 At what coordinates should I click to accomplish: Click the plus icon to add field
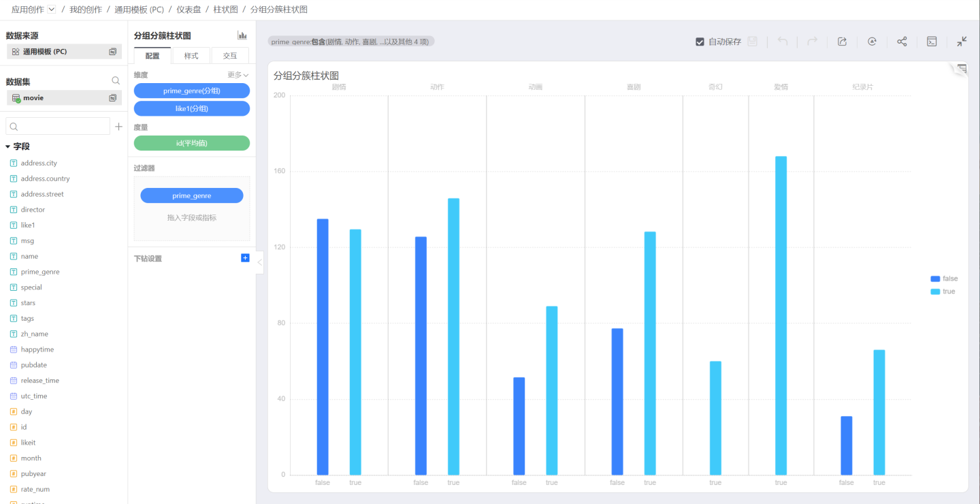(x=118, y=127)
